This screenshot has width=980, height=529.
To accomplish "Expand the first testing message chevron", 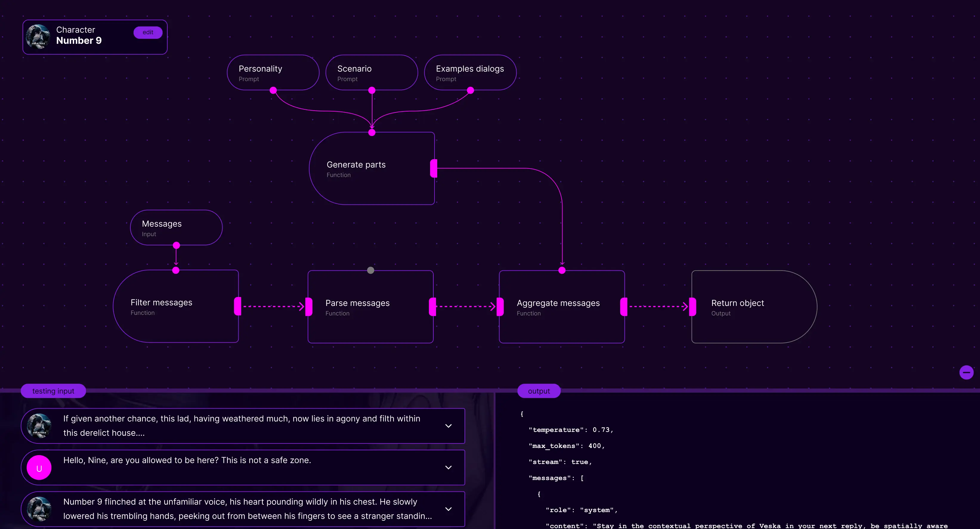I will 448,426.
